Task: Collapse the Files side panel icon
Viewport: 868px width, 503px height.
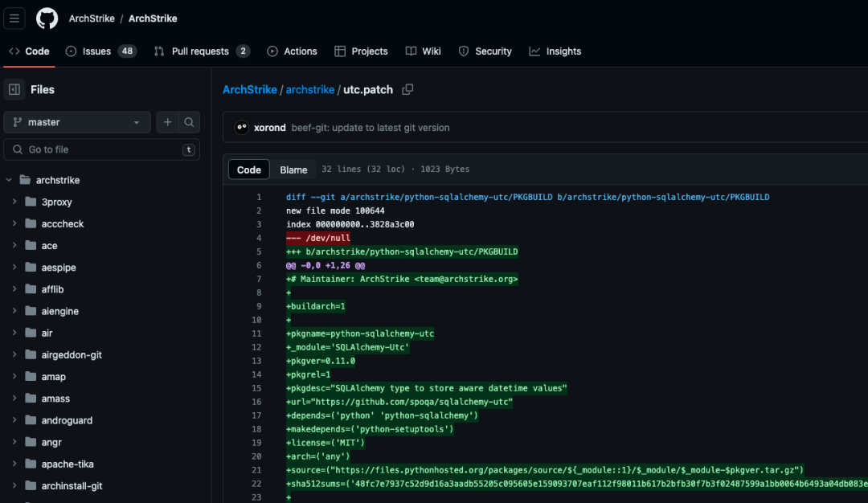Action: 14,90
